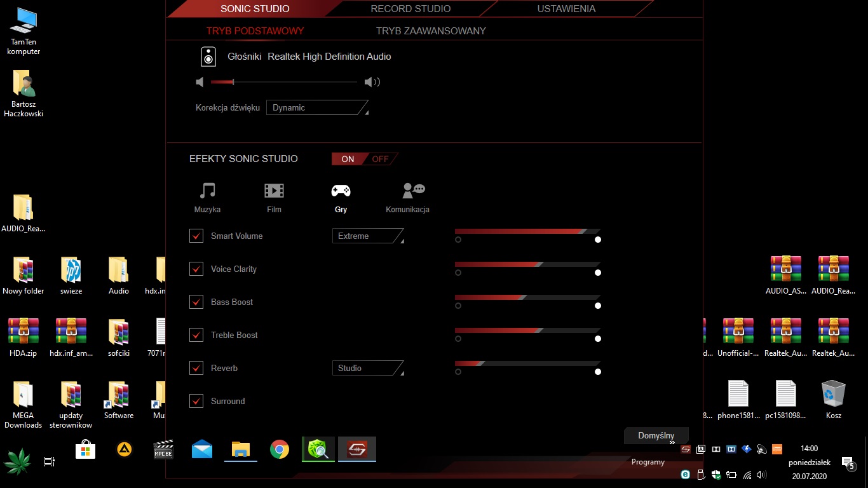Image resolution: width=868 pixels, height=488 pixels.
Task: Click the Domyślny default button
Action: pos(656,435)
